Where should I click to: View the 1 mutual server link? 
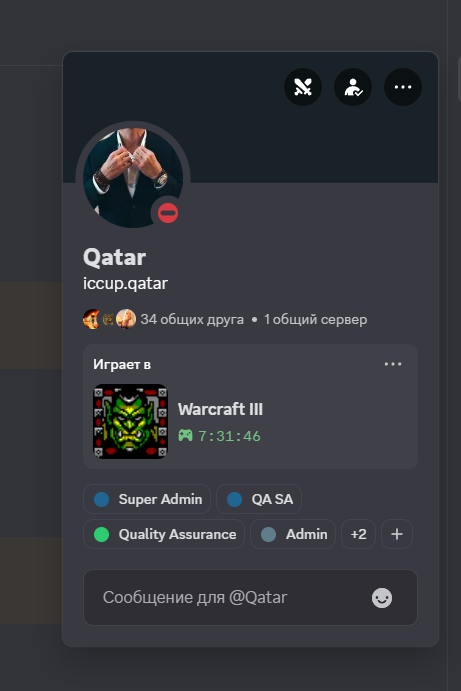tap(316, 319)
